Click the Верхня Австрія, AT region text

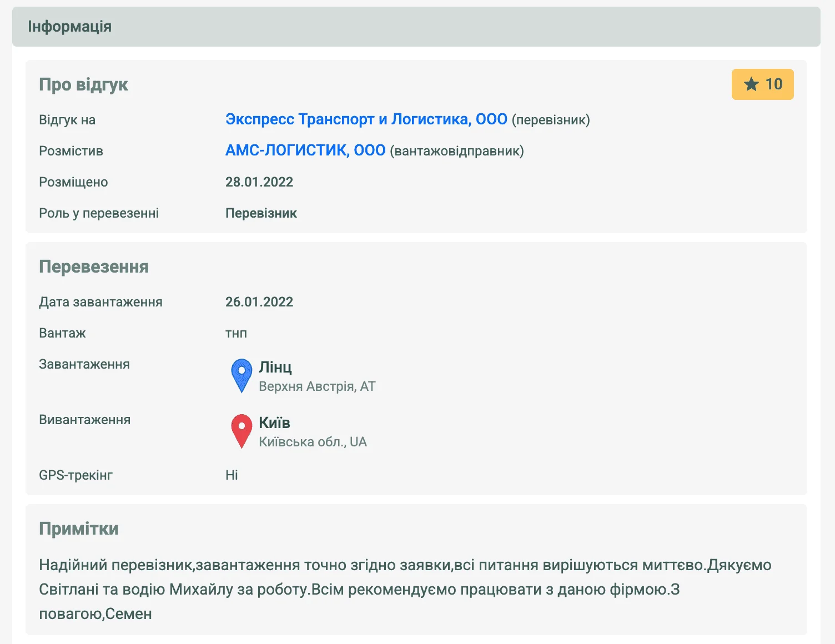tap(317, 386)
